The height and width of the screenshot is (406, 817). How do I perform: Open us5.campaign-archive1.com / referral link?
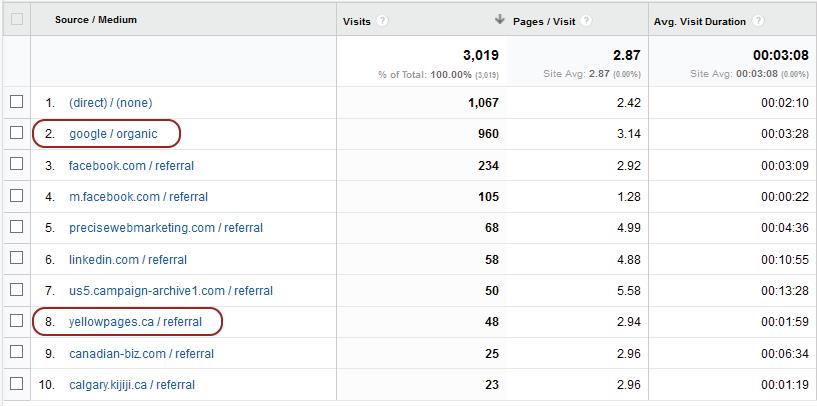click(170, 291)
